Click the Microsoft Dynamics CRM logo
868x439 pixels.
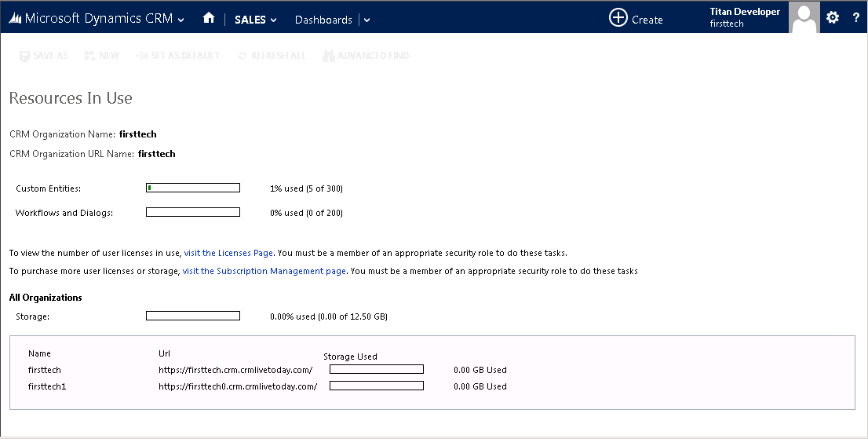pos(15,19)
